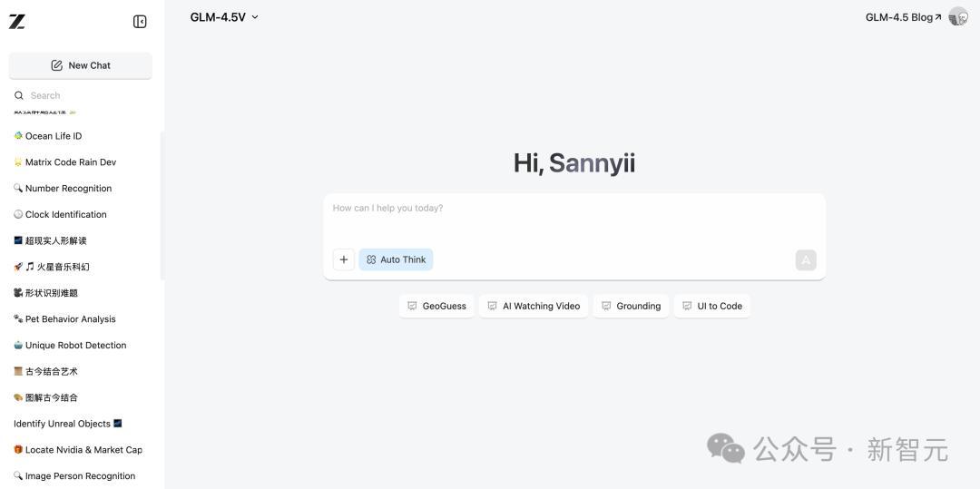Toggle the Auto Think mode

396,259
